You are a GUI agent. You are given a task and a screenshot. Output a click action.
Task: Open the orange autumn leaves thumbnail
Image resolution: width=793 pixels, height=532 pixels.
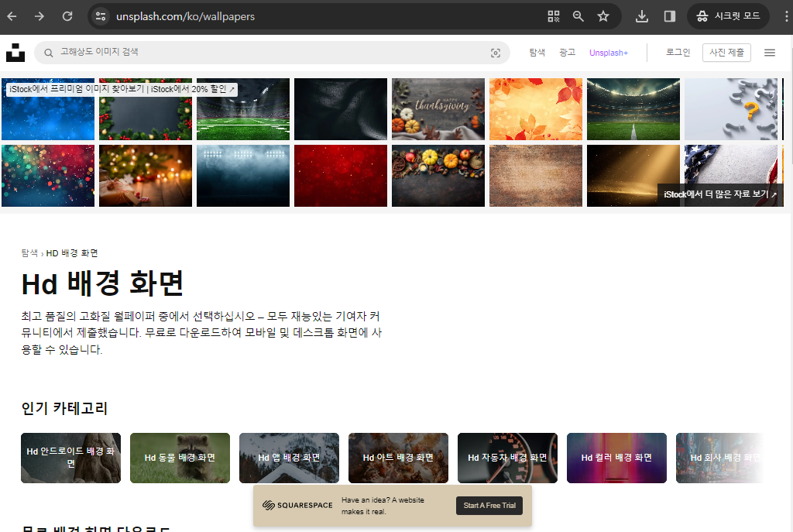click(x=536, y=109)
